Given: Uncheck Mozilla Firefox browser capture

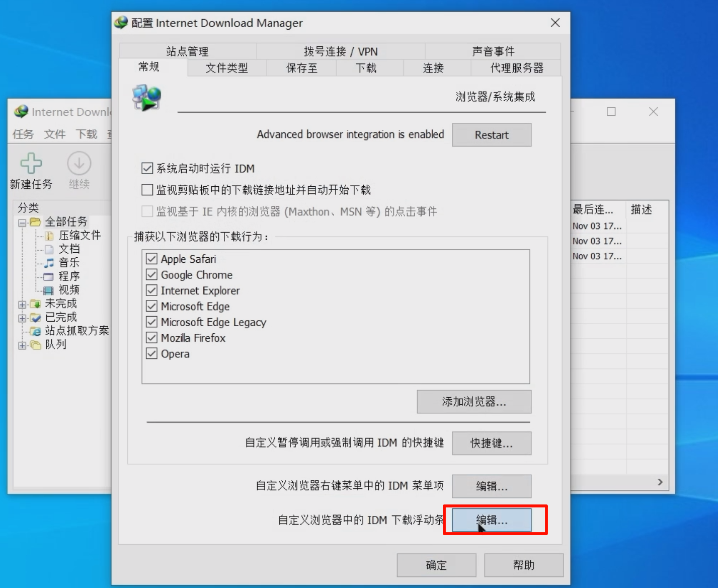Looking at the screenshot, I should tap(151, 338).
